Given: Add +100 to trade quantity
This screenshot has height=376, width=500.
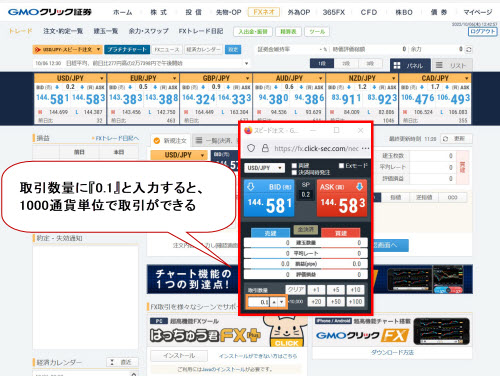Looking at the screenshot, I should click(355, 302).
